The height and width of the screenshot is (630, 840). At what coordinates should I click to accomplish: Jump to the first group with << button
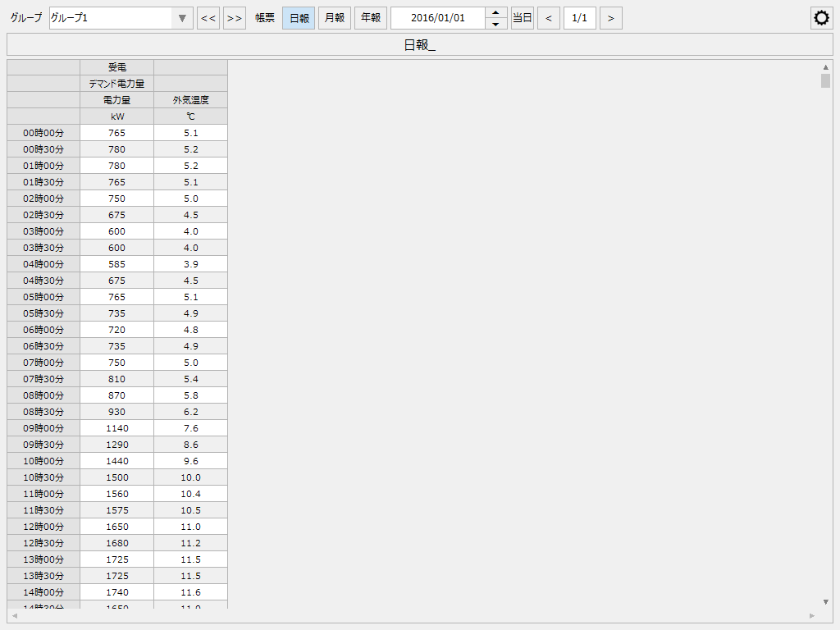(208, 17)
